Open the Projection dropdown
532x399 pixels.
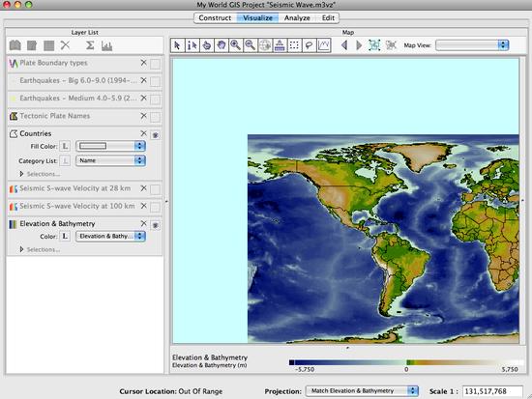pos(362,391)
